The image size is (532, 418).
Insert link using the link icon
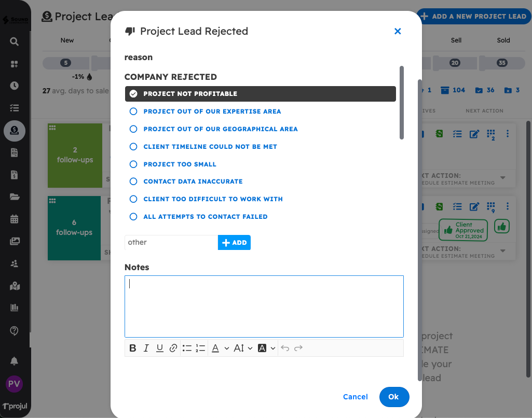point(173,348)
